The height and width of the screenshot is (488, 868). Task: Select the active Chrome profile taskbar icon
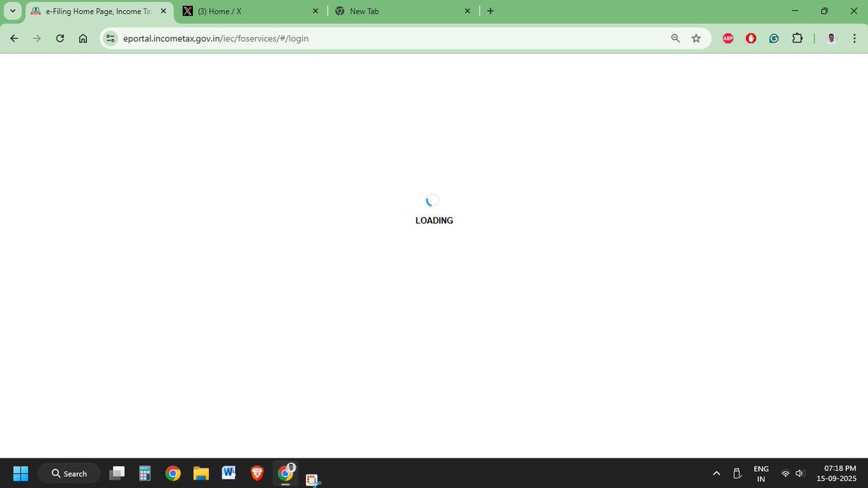click(x=286, y=474)
